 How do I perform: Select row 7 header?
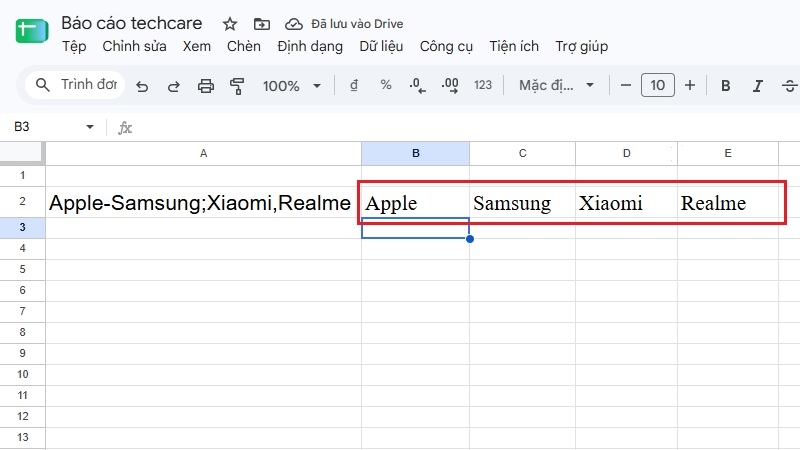click(x=22, y=311)
